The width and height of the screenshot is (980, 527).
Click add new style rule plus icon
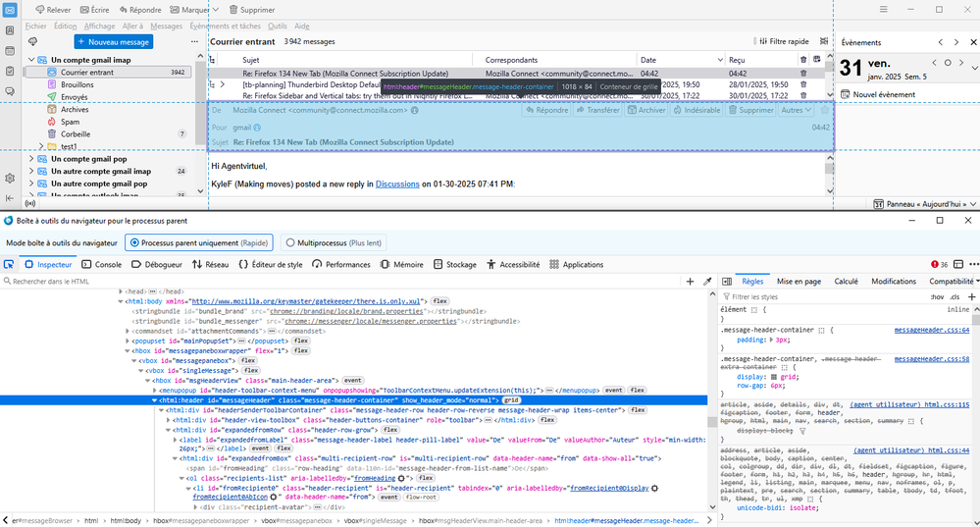click(x=972, y=297)
